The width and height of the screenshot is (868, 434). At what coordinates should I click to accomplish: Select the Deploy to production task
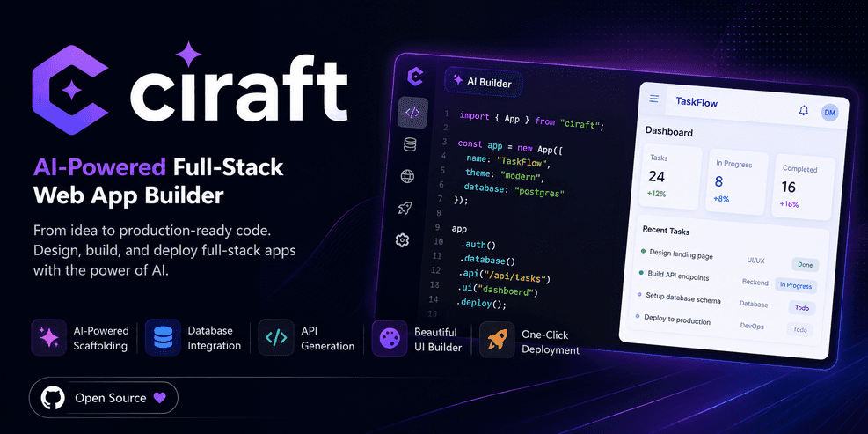pyautogui.click(x=677, y=320)
